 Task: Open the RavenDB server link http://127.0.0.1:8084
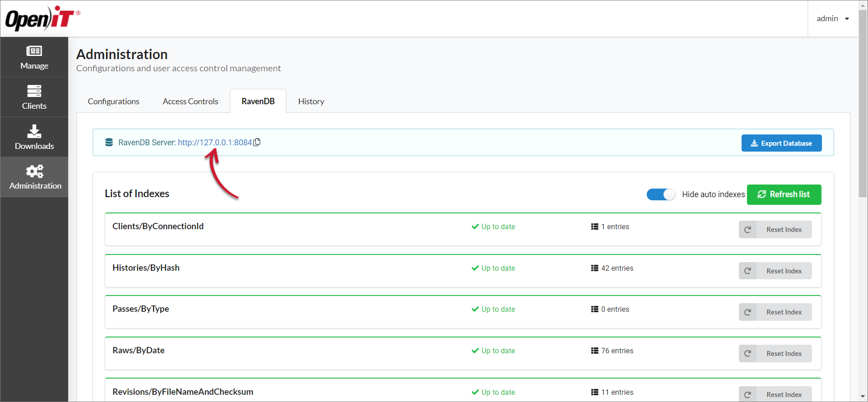215,143
